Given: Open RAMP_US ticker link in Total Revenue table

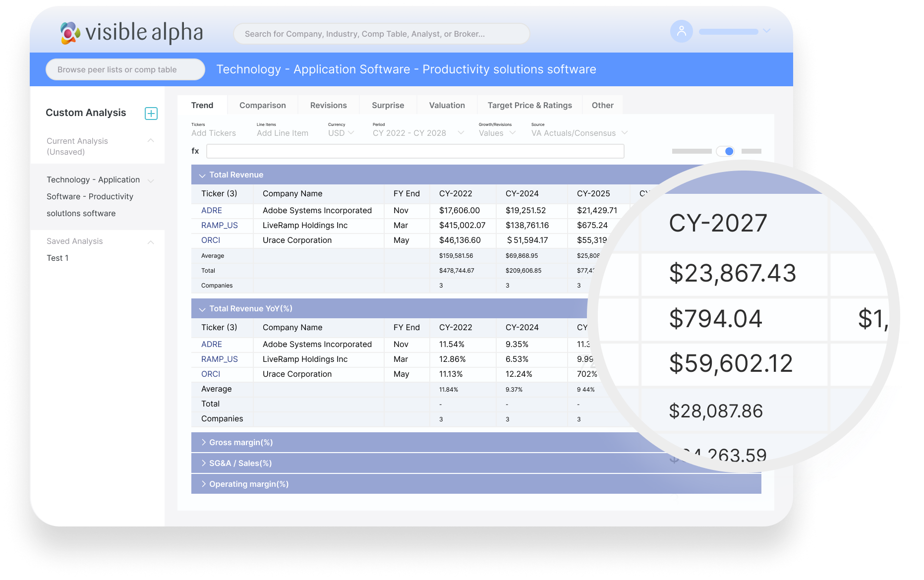Looking at the screenshot, I should pos(220,225).
